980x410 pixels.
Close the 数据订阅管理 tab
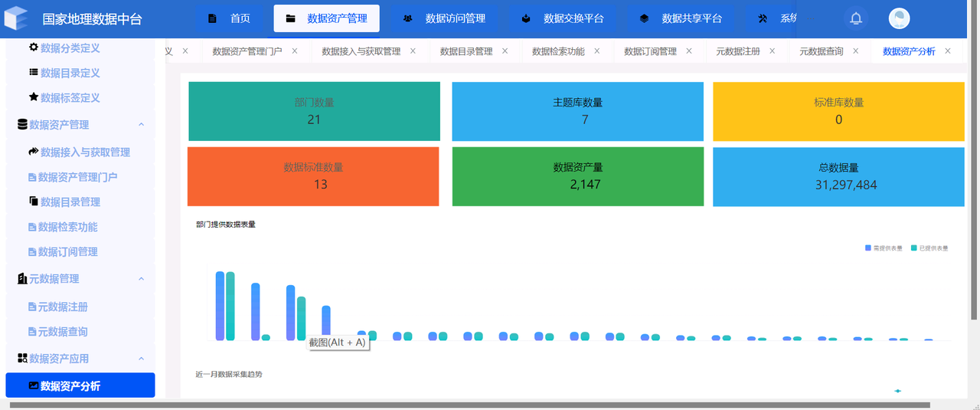point(689,51)
